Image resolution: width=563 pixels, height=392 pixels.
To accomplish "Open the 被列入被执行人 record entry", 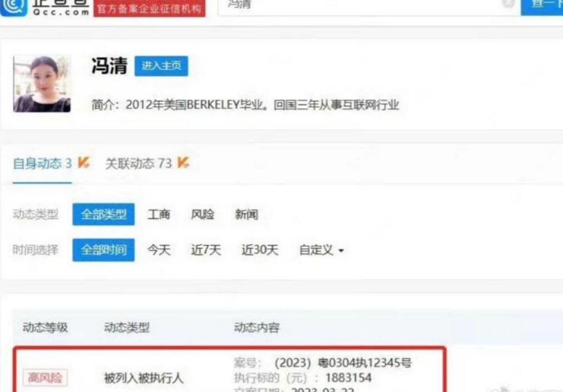I will click(144, 378).
